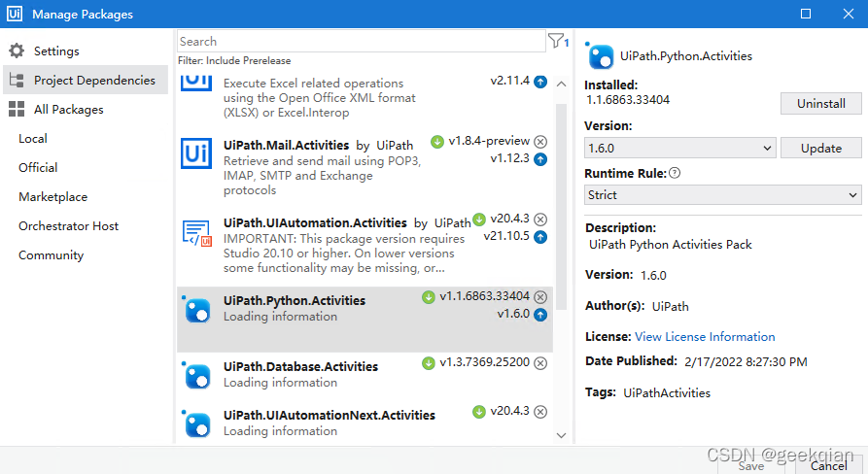Click installed green icon for v1.1.6863.33404
The height and width of the screenshot is (474, 868).
coord(429,297)
